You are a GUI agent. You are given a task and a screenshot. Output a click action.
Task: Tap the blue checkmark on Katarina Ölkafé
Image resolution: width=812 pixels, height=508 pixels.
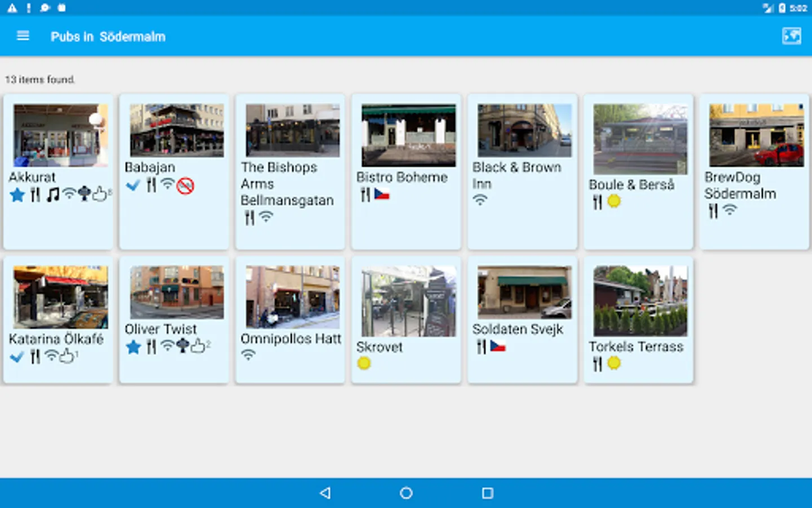click(x=17, y=357)
